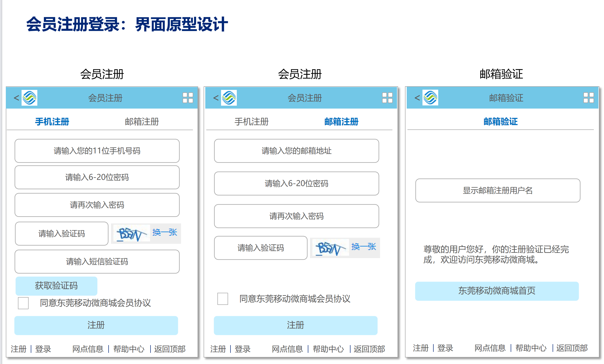The image size is (604, 364).
Task: Click 换一张 link in email registration screen
Action: [364, 247]
